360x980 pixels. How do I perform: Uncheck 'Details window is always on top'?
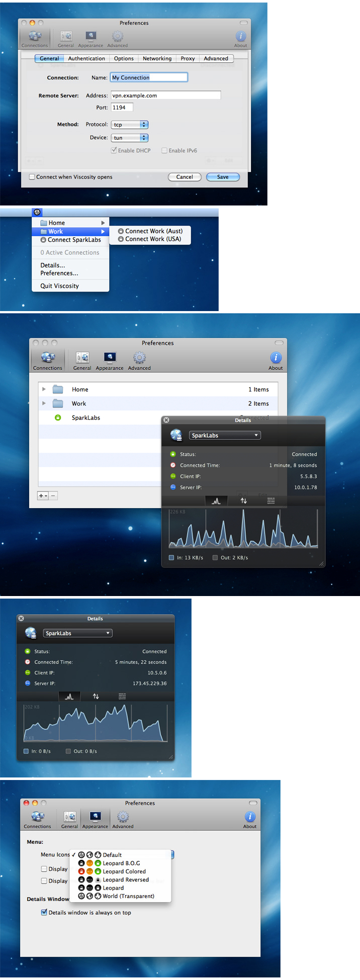pos(44,912)
